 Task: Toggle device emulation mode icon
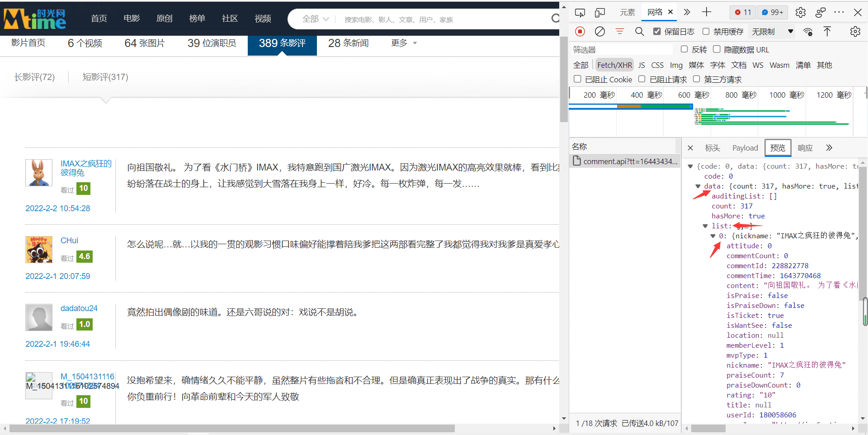point(600,12)
